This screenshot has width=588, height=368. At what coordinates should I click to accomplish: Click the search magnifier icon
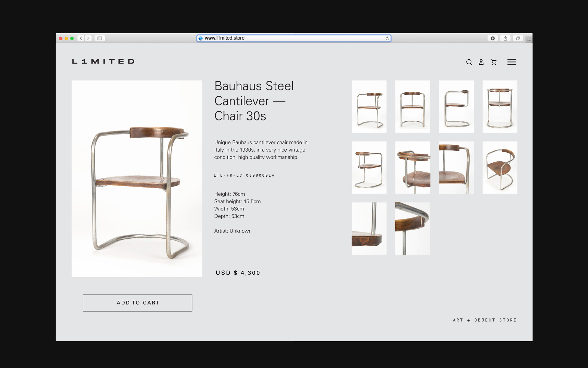coord(469,62)
